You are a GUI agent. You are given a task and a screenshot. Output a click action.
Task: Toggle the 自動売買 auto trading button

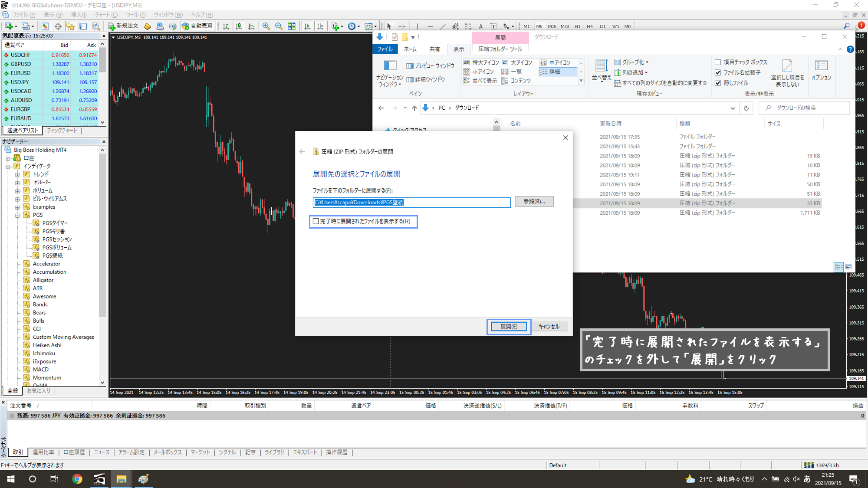[197, 26]
